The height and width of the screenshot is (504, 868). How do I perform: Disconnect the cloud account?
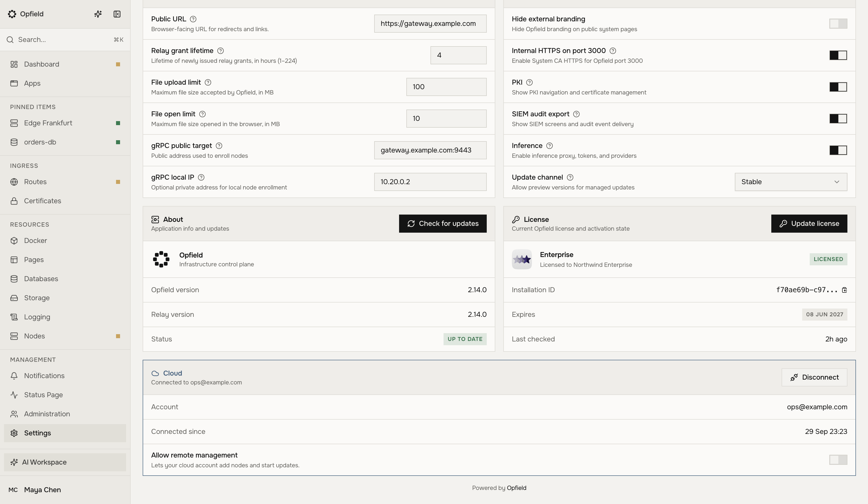(814, 378)
